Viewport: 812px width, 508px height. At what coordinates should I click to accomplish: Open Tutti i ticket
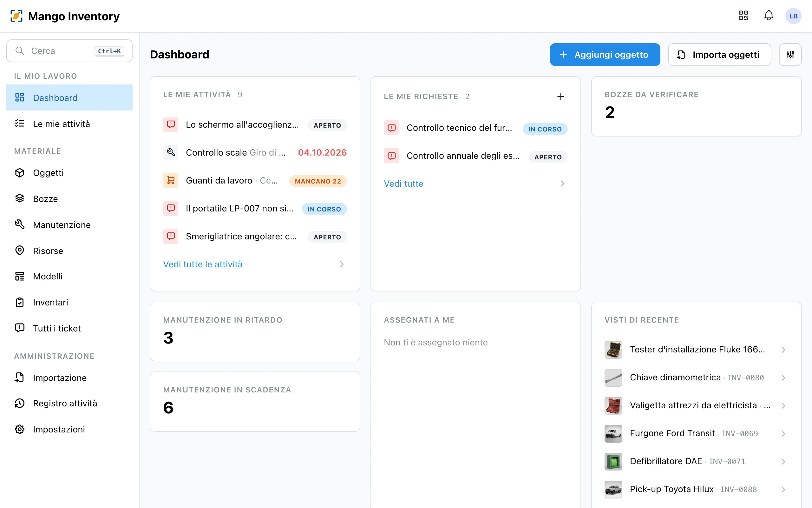click(x=69, y=328)
